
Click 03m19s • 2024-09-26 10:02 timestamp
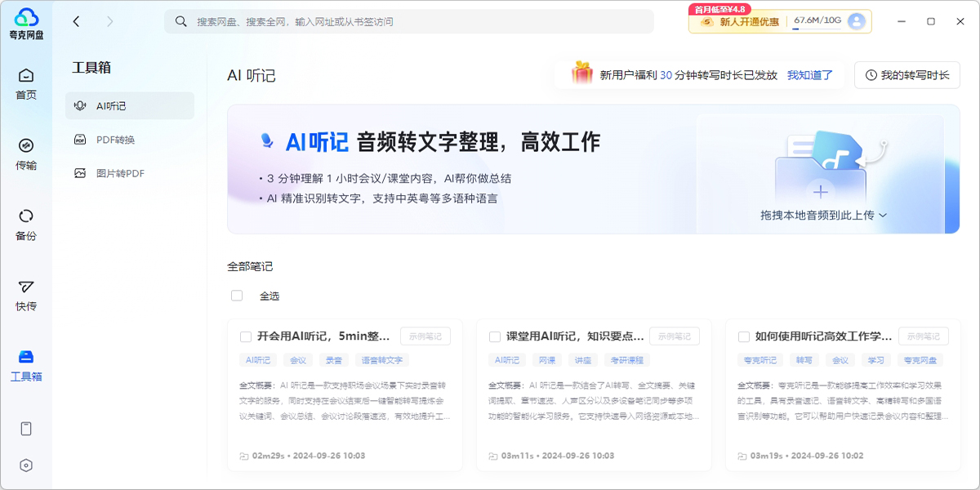[807, 456]
